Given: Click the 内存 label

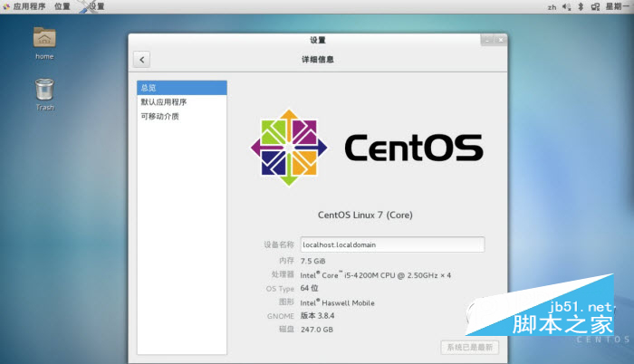Looking at the screenshot, I should 286,261.
